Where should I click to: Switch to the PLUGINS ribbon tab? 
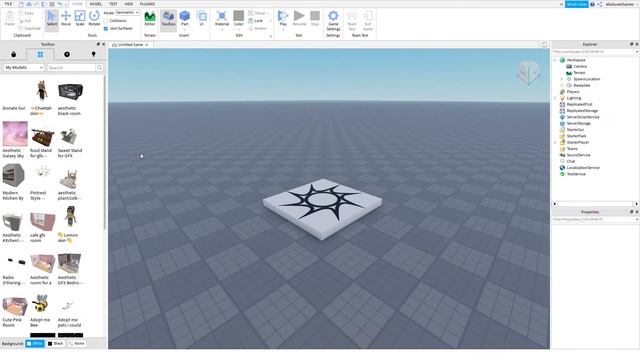tap(147, 4)
